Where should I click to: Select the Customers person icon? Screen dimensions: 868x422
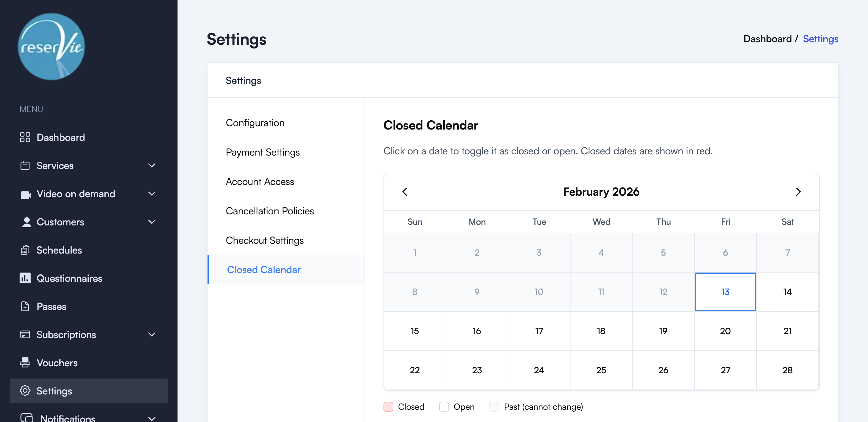pos(25,222)
